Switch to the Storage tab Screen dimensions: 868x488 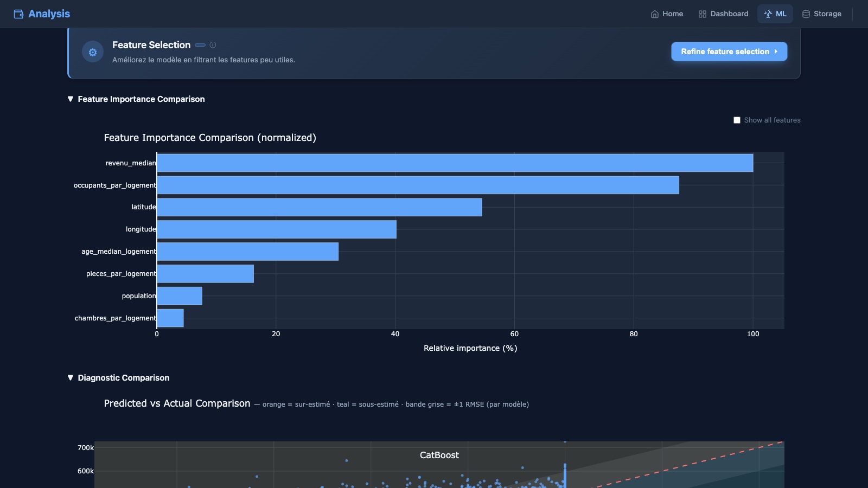pos(821,14)
